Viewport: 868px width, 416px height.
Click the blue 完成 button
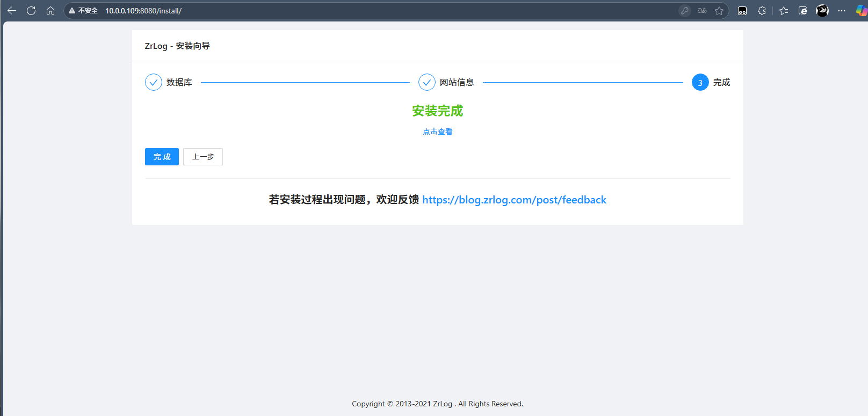[162, 157]
